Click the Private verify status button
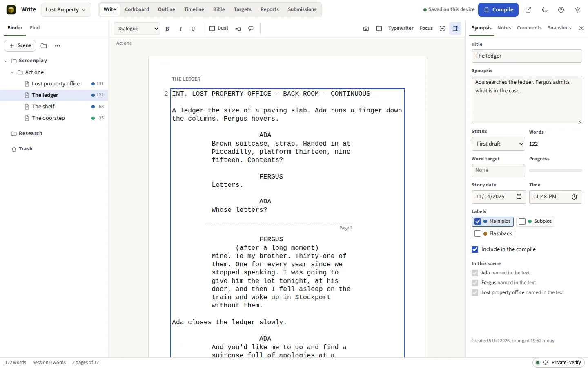This screenshot has height=368, width=588. click(559, 363)
